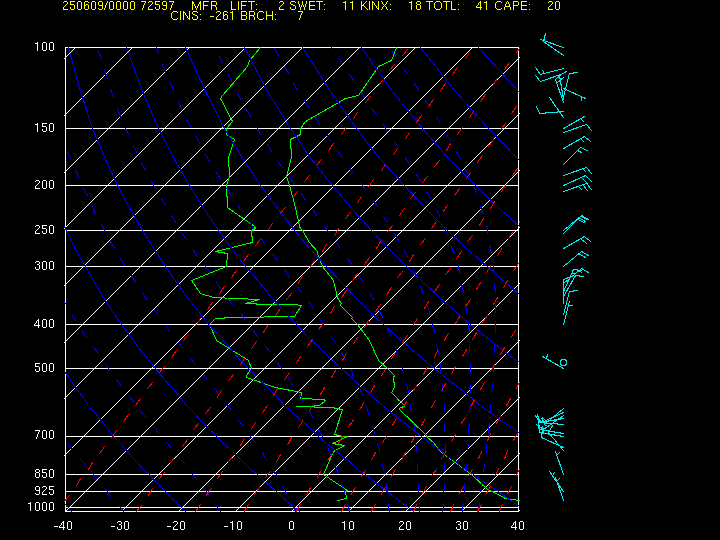Select the SWET: index label

pyautogui.click(x=310, y=6)
